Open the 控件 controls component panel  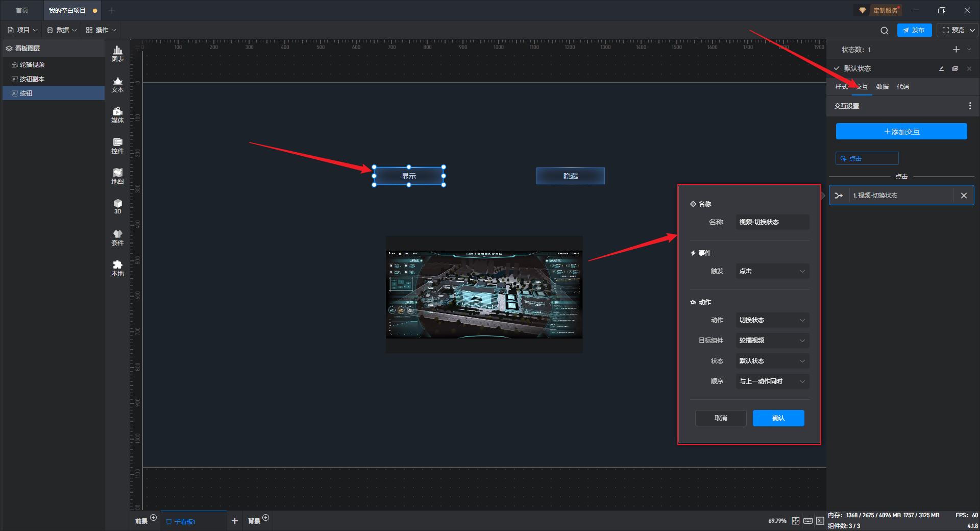pyautogui.click(x=117, y=146)
